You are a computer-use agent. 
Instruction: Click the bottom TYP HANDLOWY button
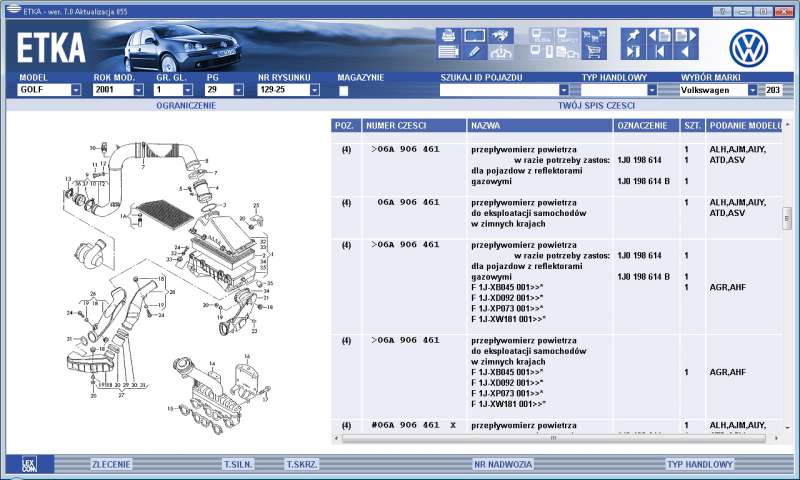tap(700, 464)
